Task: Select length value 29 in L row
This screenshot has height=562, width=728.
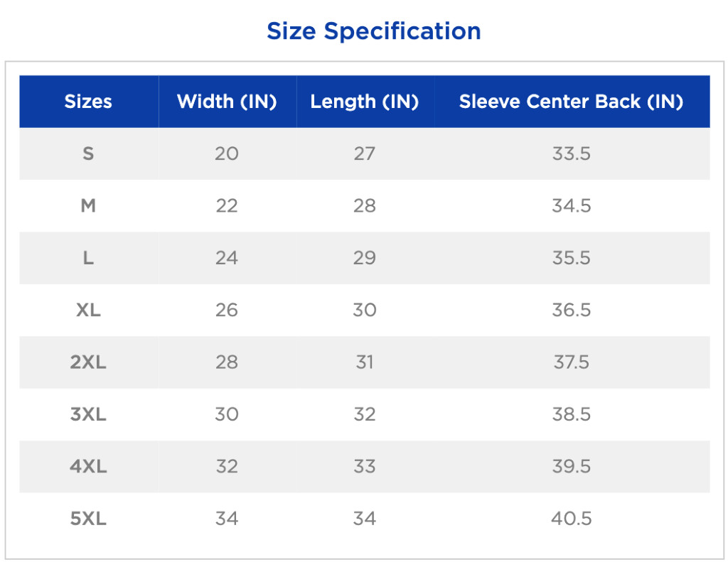Action: tap(364, 258)
